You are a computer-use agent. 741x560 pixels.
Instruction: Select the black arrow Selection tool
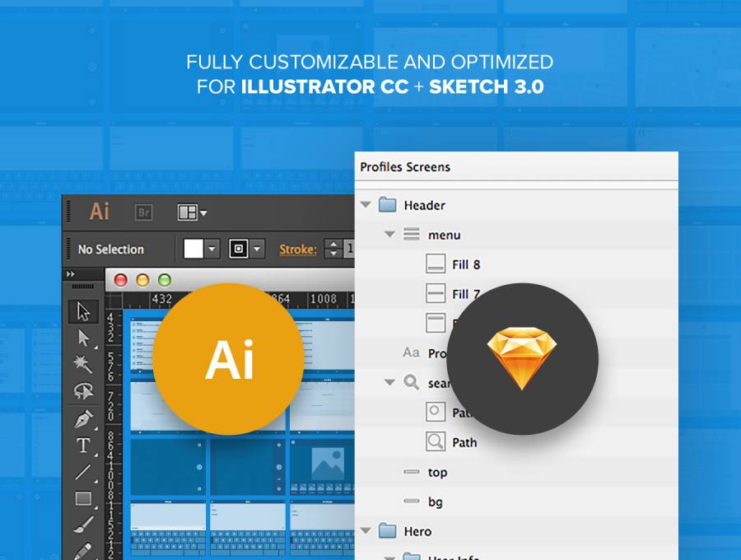pos(83,311)
